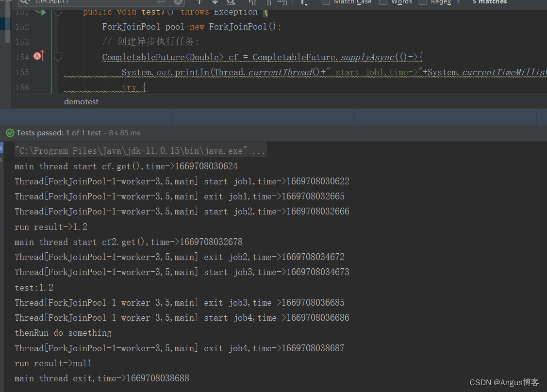Clear the search field with the X icon
This screenshot has height=392, width=547.
click(x=178, y=2)
